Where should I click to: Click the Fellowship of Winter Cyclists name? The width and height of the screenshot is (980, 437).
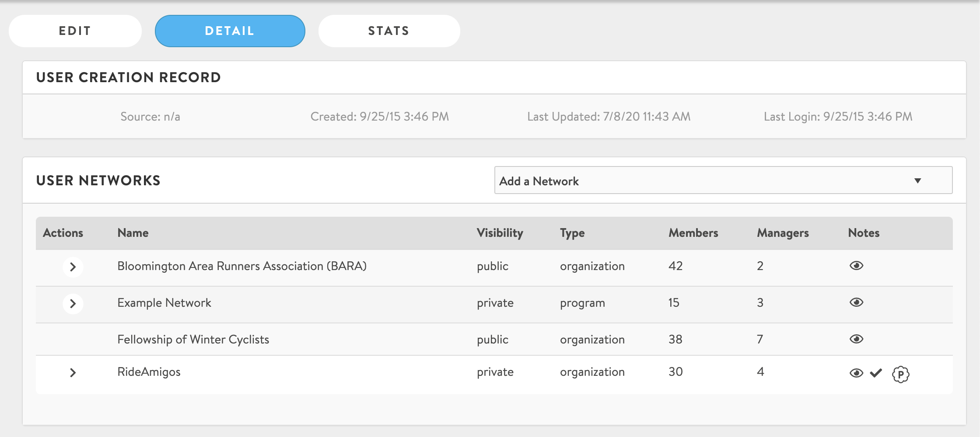pyautogui.click(x=193, y=340)
